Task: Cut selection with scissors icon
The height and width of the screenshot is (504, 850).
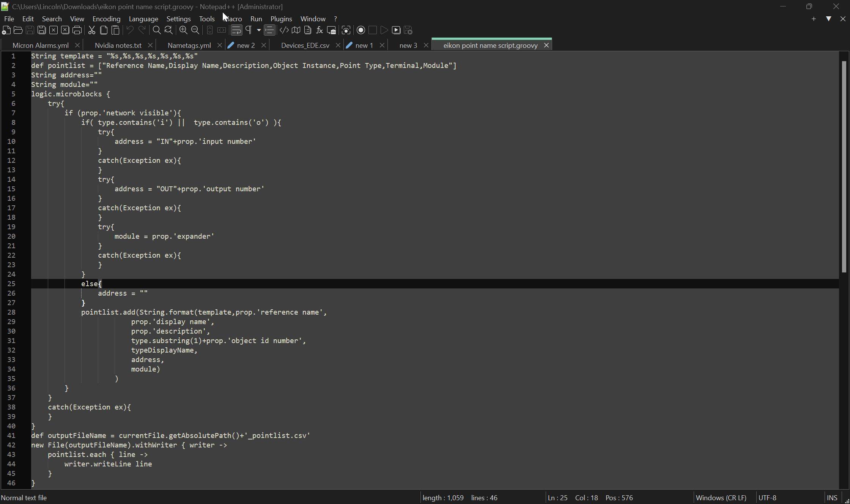Action: point(92,30)
